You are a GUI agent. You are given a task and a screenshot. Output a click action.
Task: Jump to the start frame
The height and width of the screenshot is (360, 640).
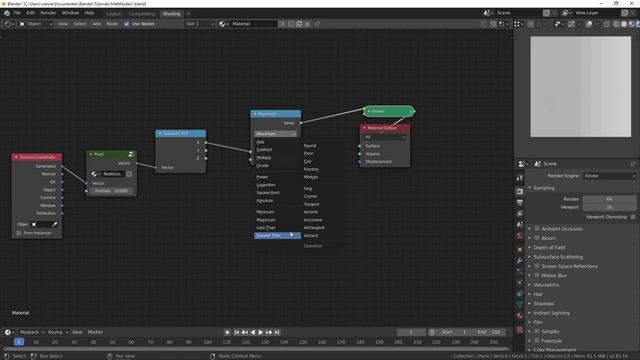click(x=236, y=332)
